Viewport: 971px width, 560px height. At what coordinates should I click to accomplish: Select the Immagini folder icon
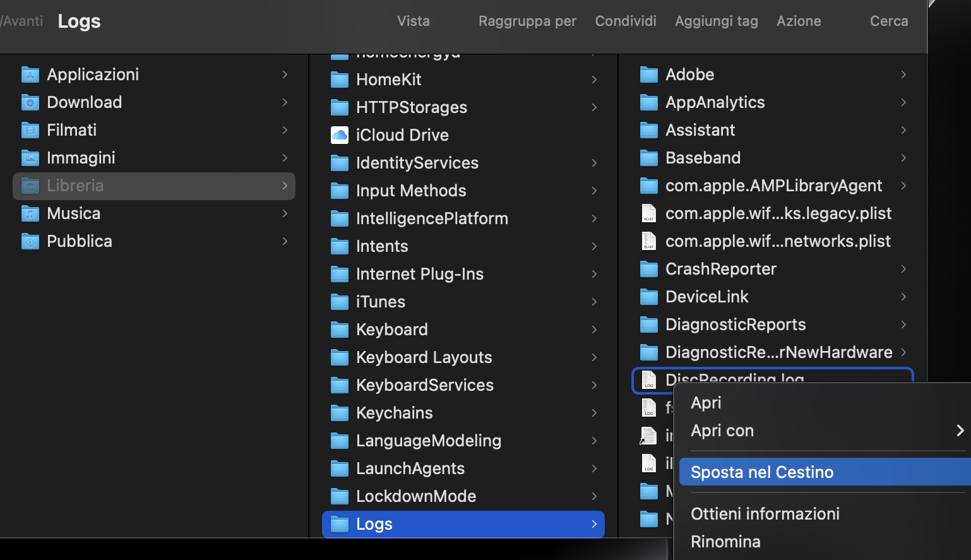tap(30, 158)
